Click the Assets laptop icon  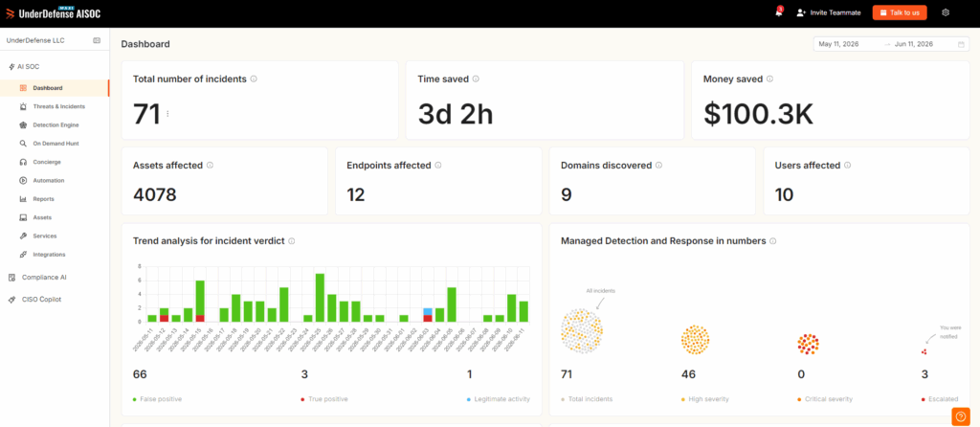23,217
